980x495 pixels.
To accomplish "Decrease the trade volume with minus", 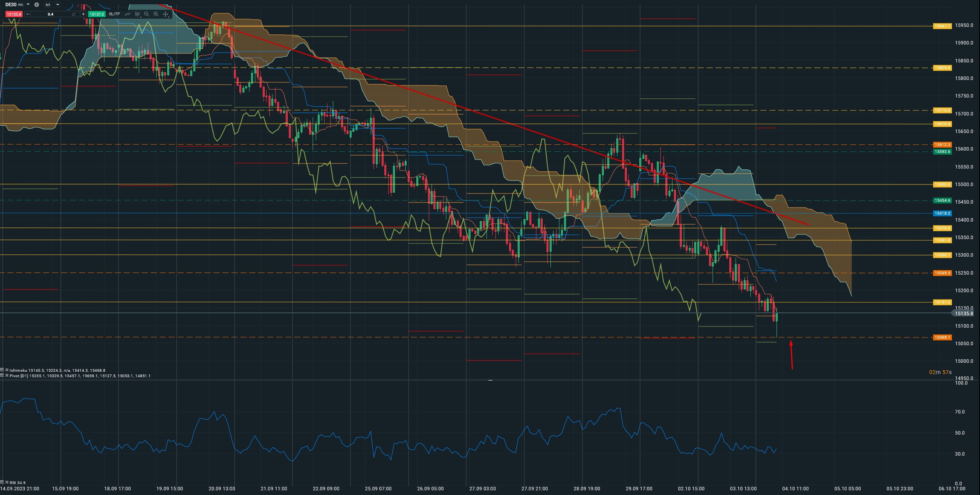I will 27,14.
